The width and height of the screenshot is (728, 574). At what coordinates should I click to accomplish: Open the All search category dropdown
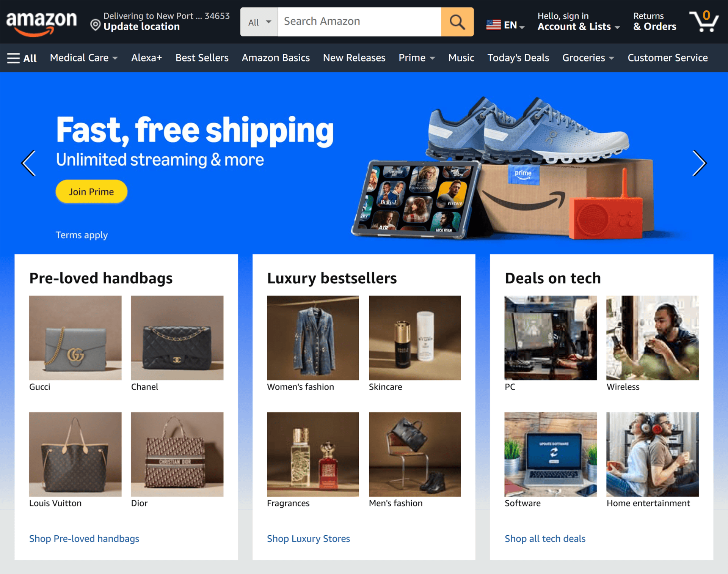tap(259, 22)
